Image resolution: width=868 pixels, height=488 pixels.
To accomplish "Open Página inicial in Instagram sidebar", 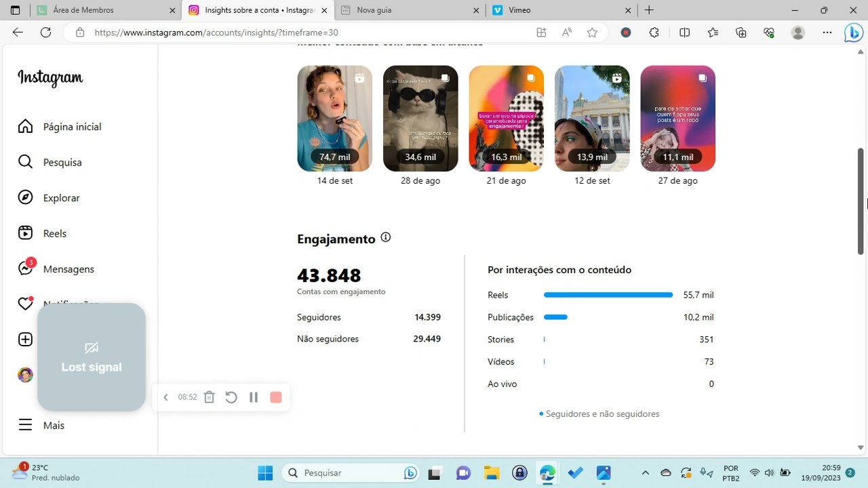I will pos(60,127).
